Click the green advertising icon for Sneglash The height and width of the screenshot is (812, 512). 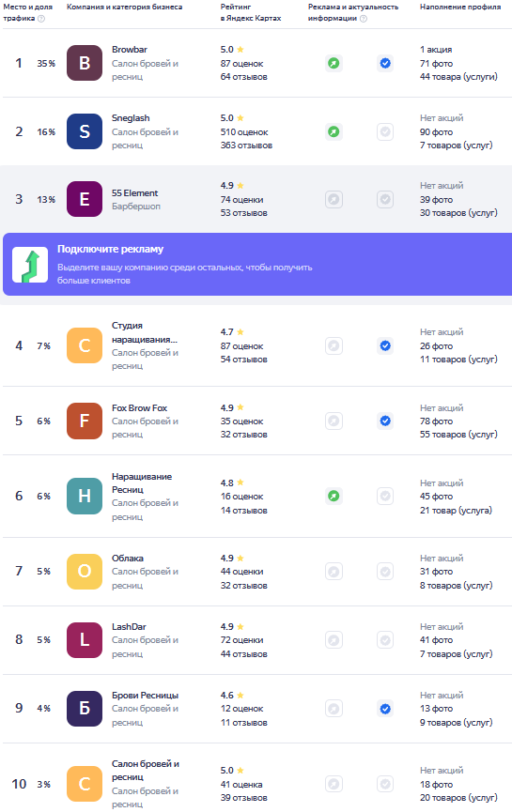pos(334,131)
